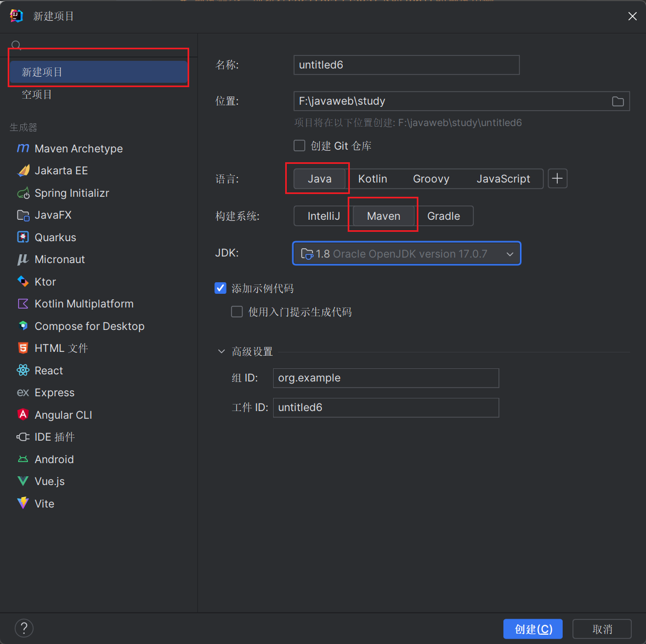Click the Kotlin Multiplatform icon
Viewport: 646px width, 644px height.
pyautogui.click(x=23, y=304)
